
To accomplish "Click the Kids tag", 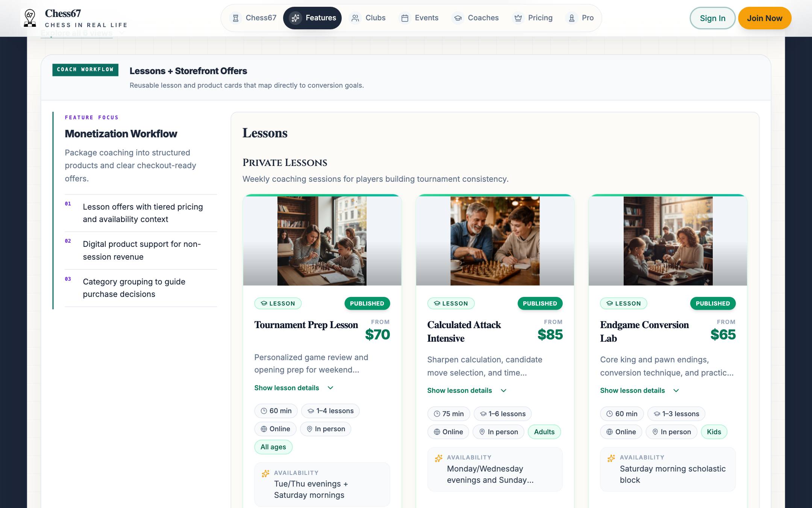I will [x=714, y=432].
